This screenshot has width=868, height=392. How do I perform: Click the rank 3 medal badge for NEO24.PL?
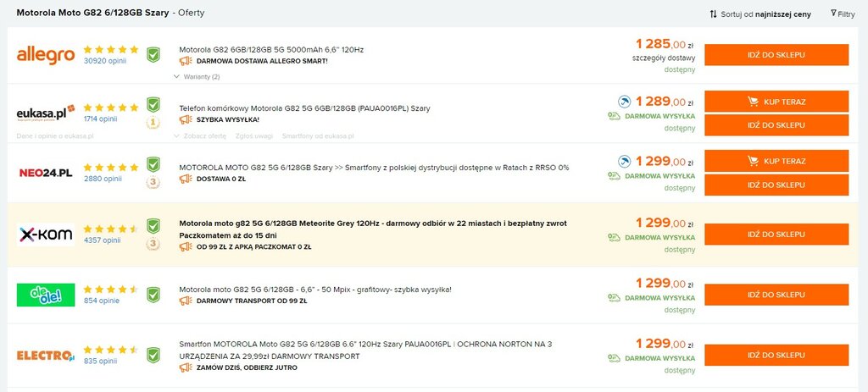tap(153, 182)
